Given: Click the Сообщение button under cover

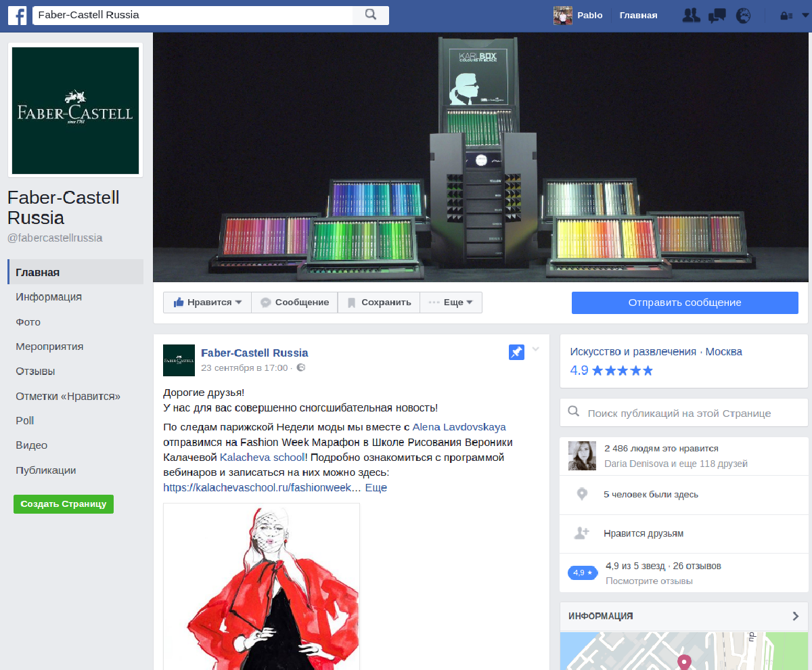Looking at the screenshot, I should pyautogui.click(x=294, y=303).
